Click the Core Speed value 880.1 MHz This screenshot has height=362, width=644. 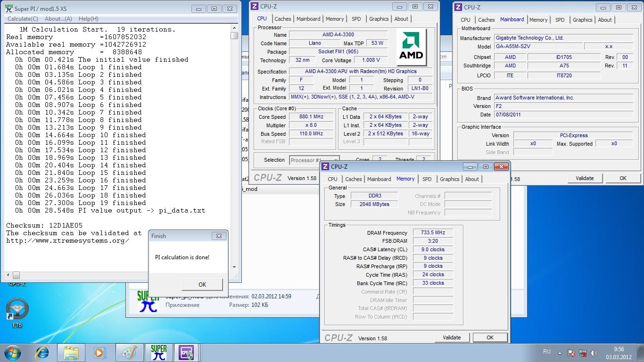[x=311, y=117]
